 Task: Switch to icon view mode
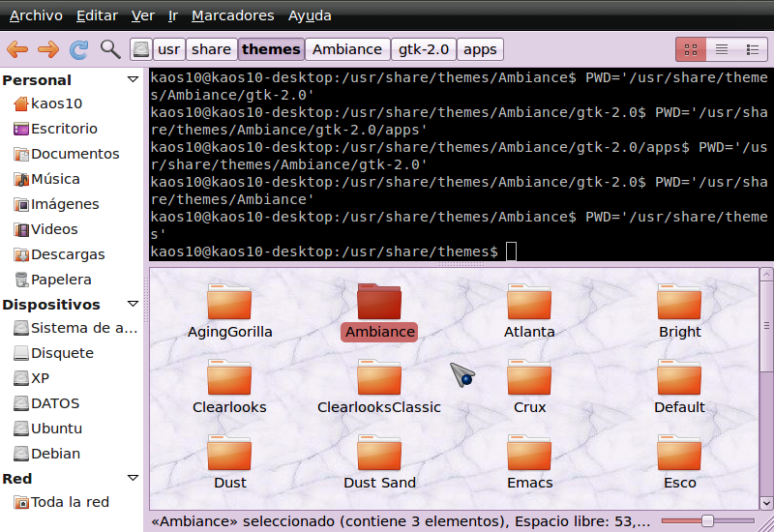point(691,49)
